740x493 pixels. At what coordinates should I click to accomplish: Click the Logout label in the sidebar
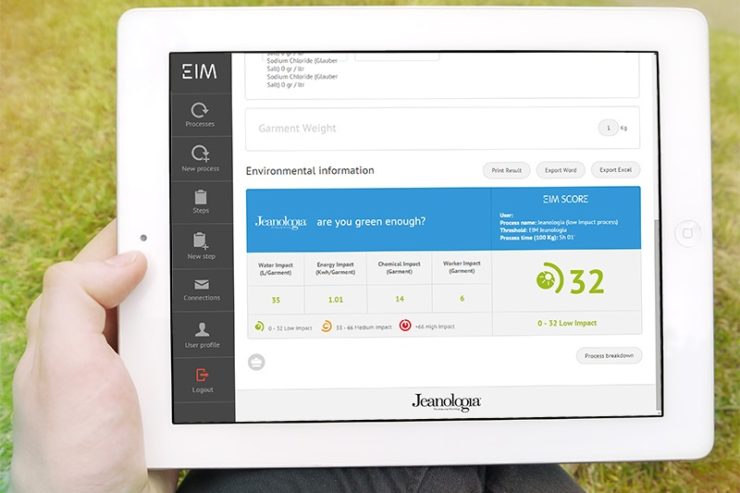(x=202, y=390)
